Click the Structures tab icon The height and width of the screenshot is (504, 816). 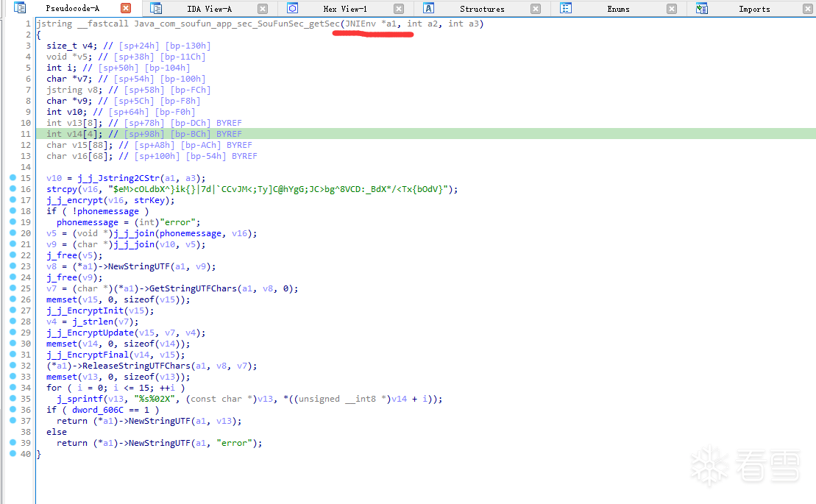428,8
